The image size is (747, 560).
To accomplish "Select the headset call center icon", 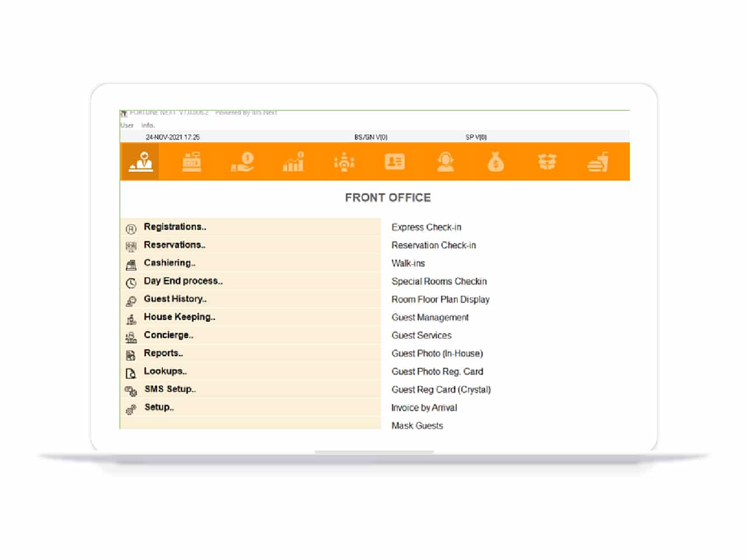I will point(445,162).
